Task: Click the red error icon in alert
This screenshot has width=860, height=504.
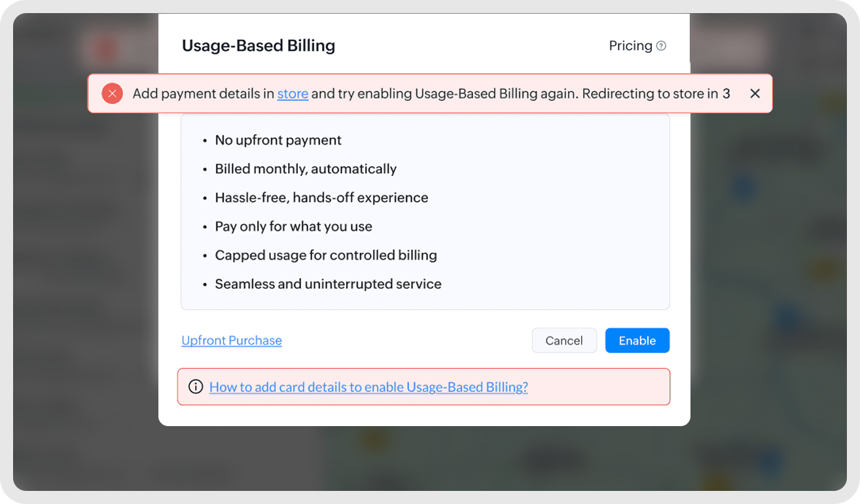Action: [x=112, y=94]
